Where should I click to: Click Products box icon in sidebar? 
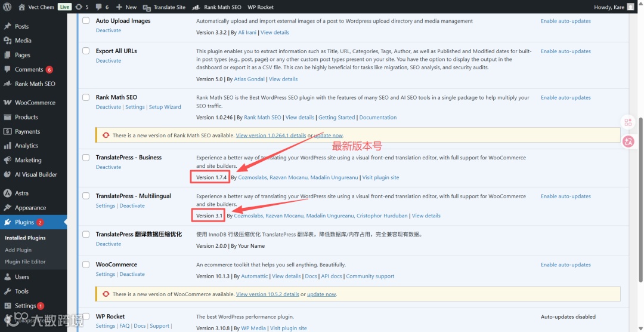[7, 117]
